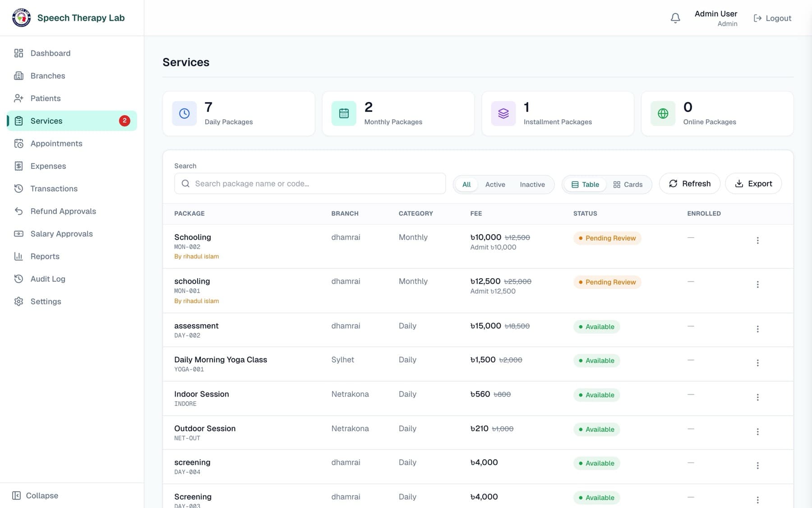812x508 pixels.
Task: Open the Patients page
Action: (72, 98)
